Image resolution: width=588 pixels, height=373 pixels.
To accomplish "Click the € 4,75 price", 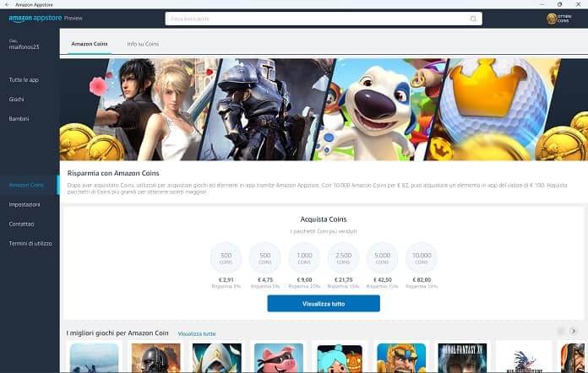I will click(x=265, y=280).
